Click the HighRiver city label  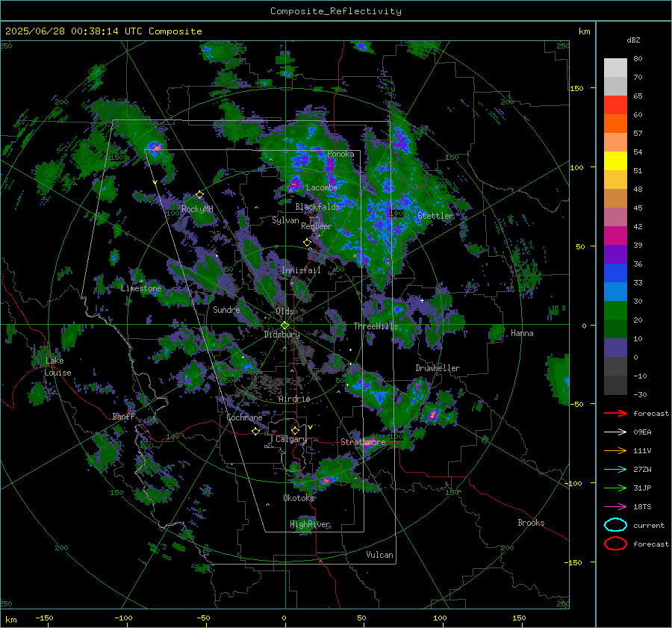[x=310, y=524]
